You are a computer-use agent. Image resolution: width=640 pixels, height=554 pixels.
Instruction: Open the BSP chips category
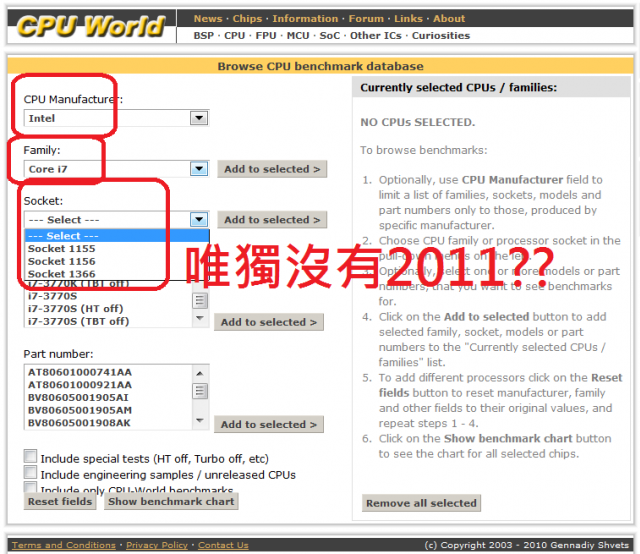(x=204, y=36)
